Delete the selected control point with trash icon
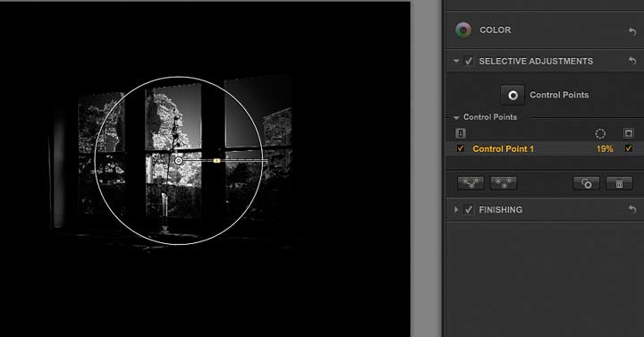644x337 pixels. [x=619, y=183]
